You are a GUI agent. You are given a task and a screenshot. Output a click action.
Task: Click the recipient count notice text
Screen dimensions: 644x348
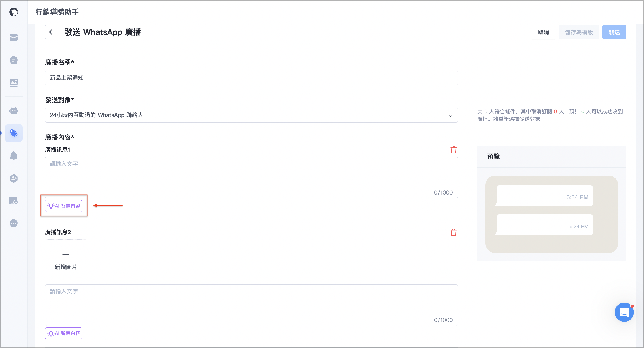pyautogui.click(x=550, y=115)
